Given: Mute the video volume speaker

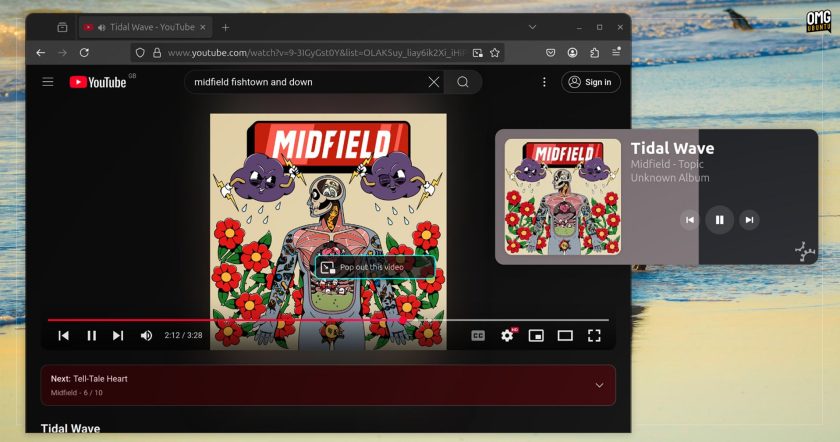Looking at the screenshot, I should coord(146,335).
